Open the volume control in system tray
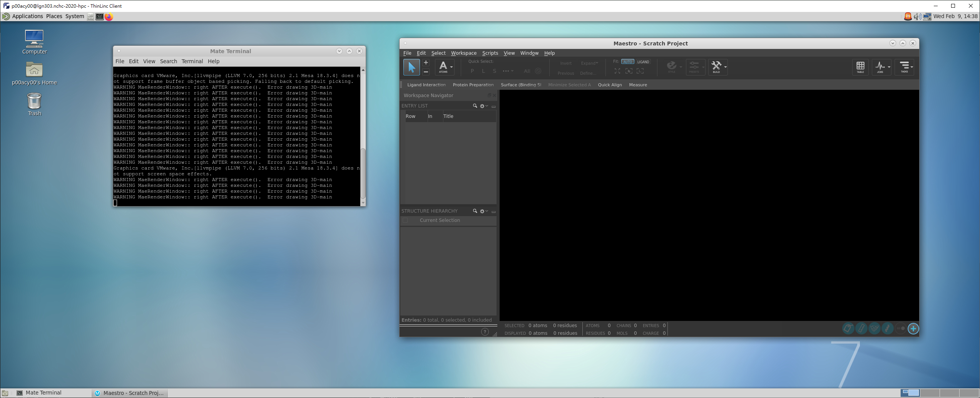Screen dimensions: 980x398 pos(917,17)
